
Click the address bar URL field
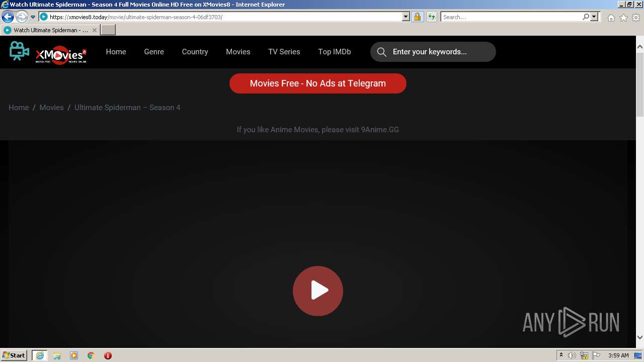pyautogui.click(x=225, y=17)
